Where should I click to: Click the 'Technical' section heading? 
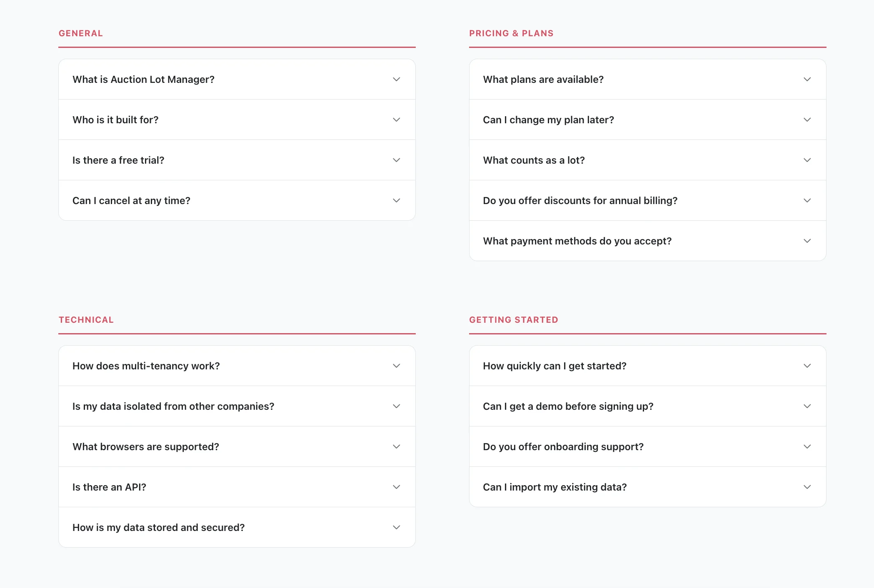point(86,320)
